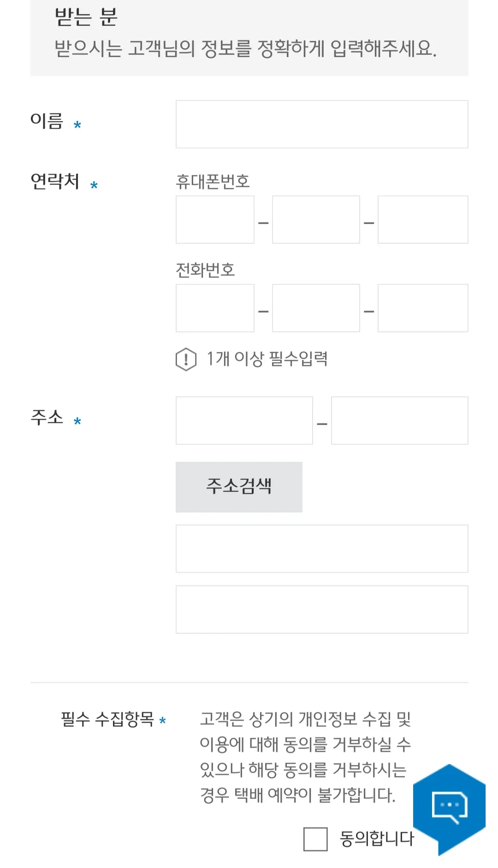Click the lower address detail input field
Screen dimensions: 498x868
click(321, 609)
